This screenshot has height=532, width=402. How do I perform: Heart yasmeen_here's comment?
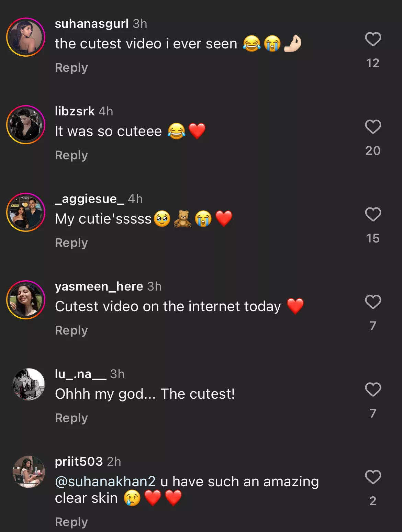[373, 302]
